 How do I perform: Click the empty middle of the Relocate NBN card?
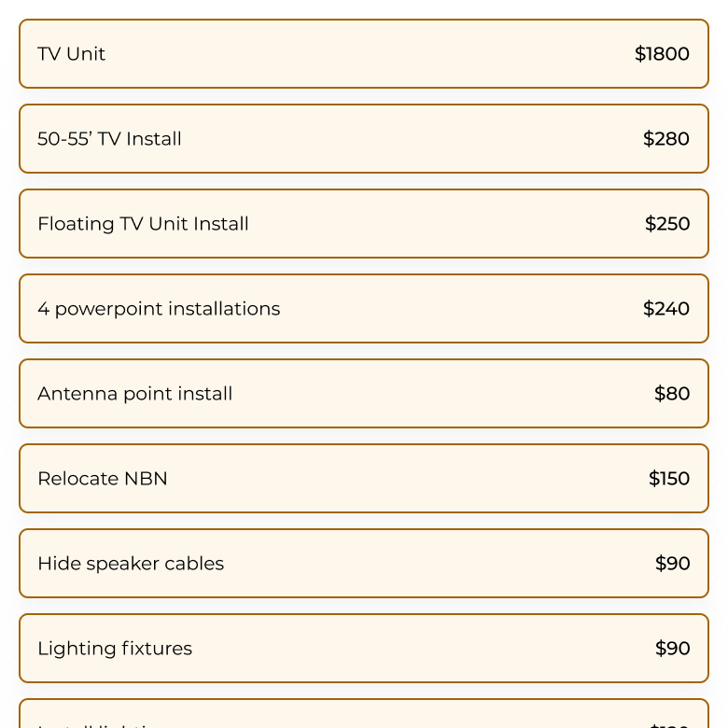401,479
